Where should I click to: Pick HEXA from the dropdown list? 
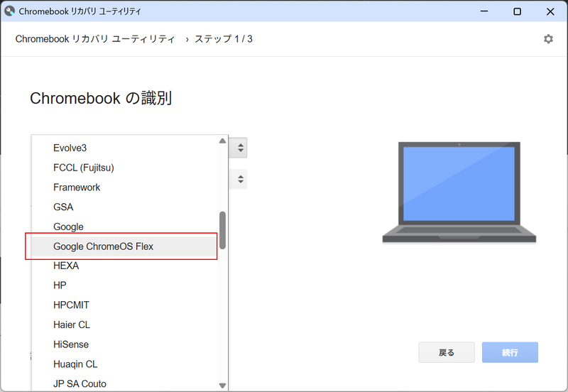click(x=124, y=266)
